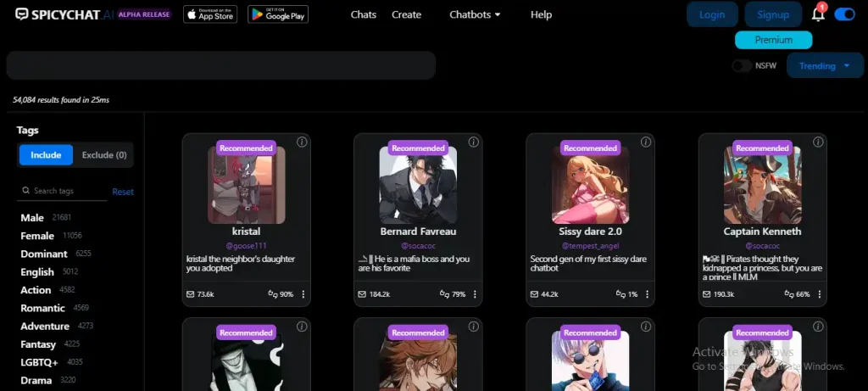Enable the NSFW toggle

pyautogui.click(x=743, y=66)
